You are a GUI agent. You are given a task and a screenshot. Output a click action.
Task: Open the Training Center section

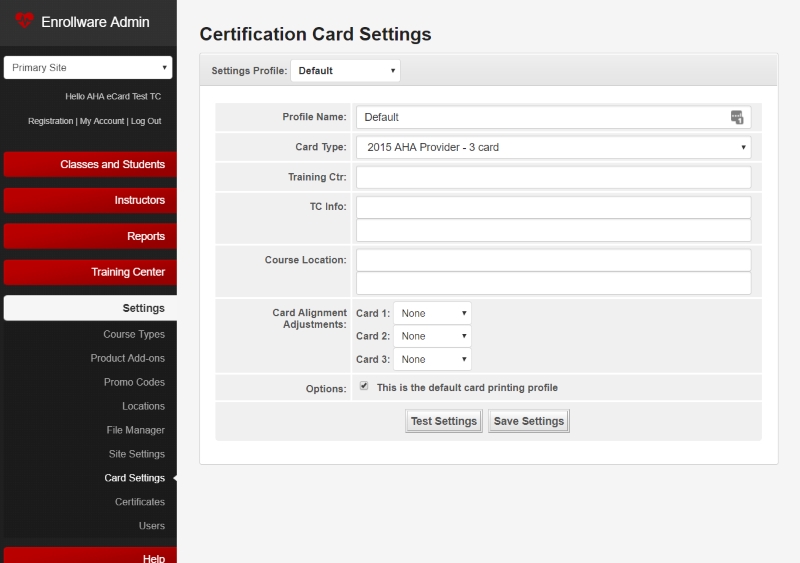[x=90, y=272]
